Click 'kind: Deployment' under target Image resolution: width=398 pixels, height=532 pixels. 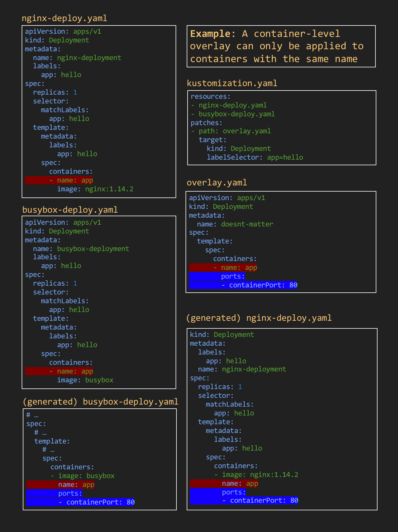tap(239, 149)
